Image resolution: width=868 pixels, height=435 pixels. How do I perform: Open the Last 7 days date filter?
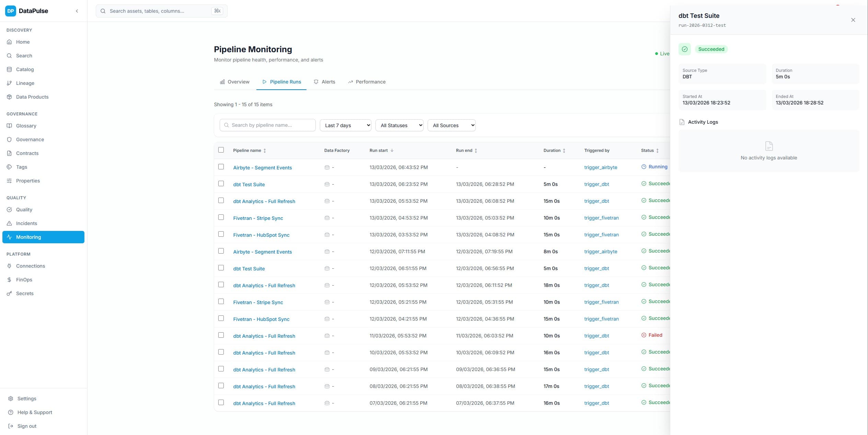tap(345, 125)
